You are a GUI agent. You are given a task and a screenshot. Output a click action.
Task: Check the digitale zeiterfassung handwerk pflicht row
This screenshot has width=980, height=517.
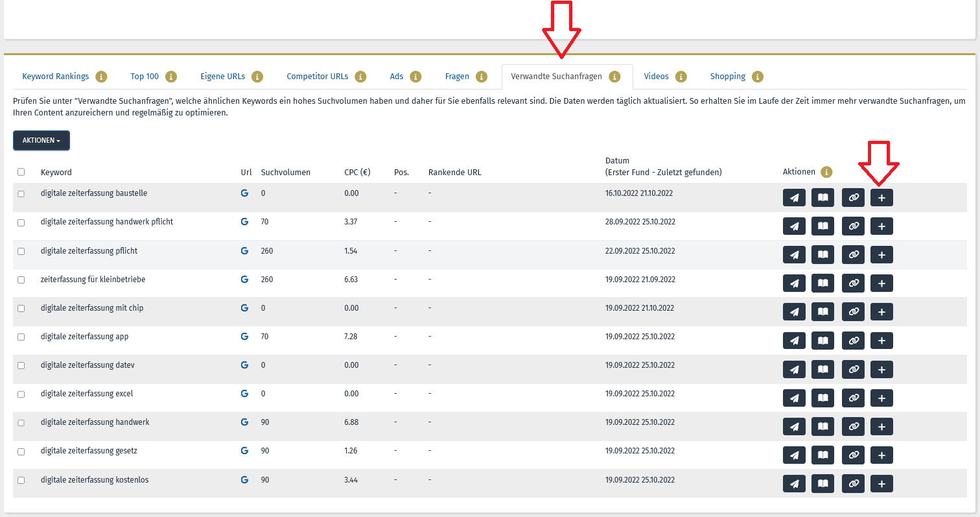21,222
